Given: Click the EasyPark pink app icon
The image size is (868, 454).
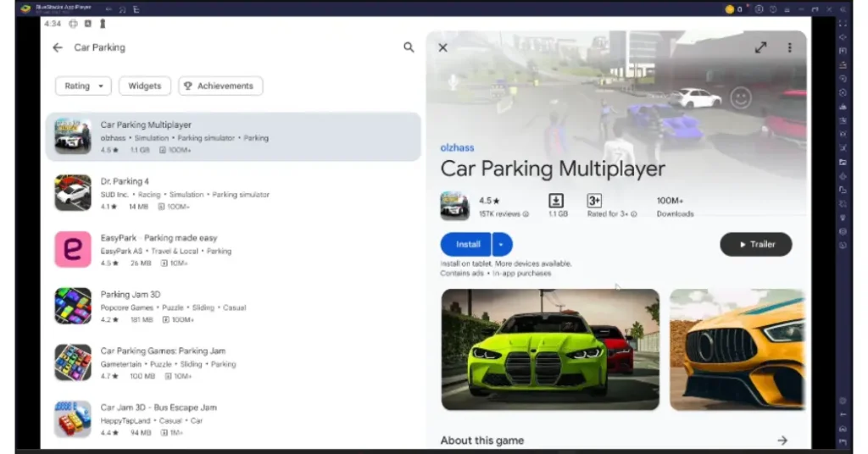Looking at the screenshot, I should pyautogui.click(x=73, y=249).
